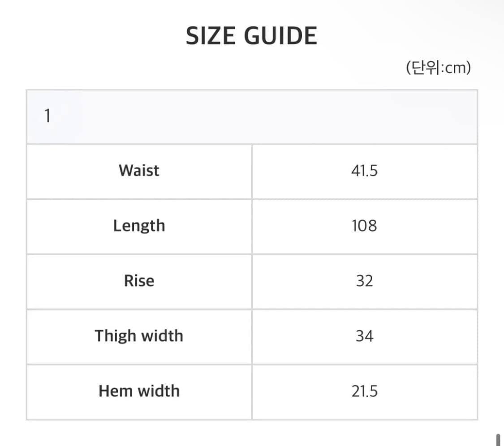Click the waist value 41.5
504x446 pixels.
(x=364, y=171)
